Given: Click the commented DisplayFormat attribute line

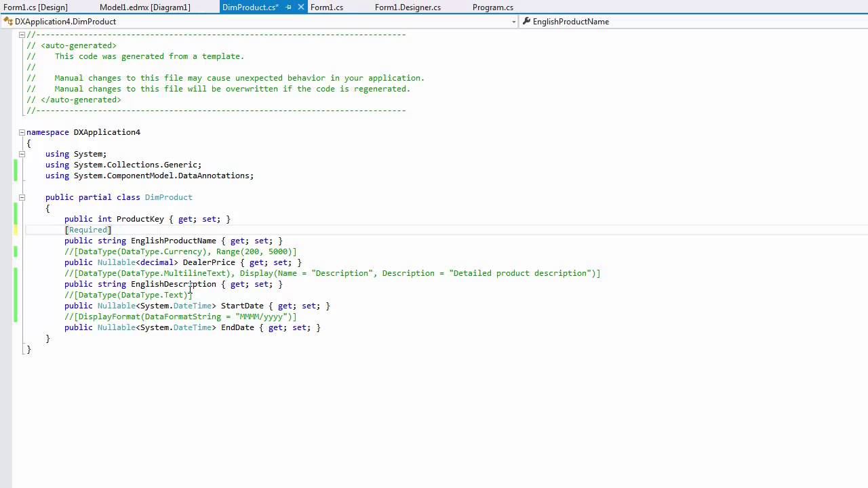Looking at the screenshot, I should pos(180,317).
